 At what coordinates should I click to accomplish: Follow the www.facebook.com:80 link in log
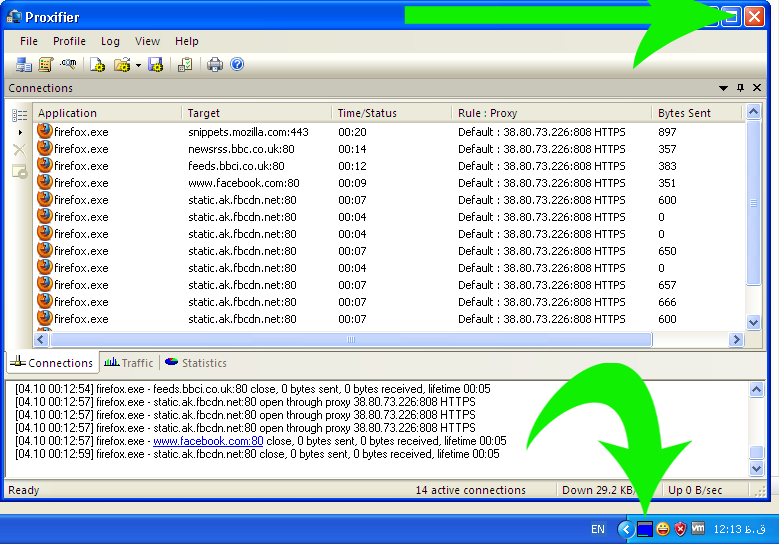tap(208, 441)
